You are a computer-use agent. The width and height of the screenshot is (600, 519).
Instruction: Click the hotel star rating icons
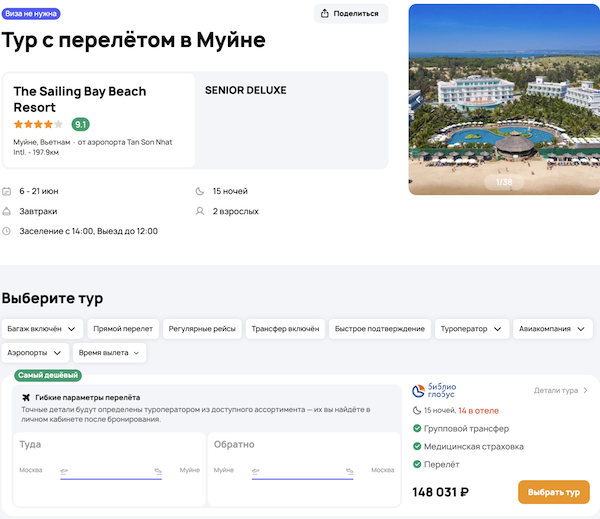[x=39, y=125]
